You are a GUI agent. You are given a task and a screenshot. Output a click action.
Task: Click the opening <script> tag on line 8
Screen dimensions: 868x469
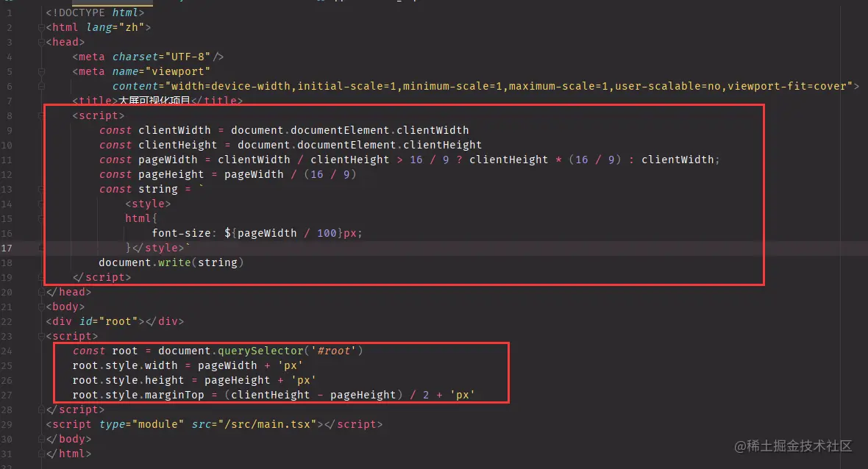pyautogui.click(x=99, y=115)
